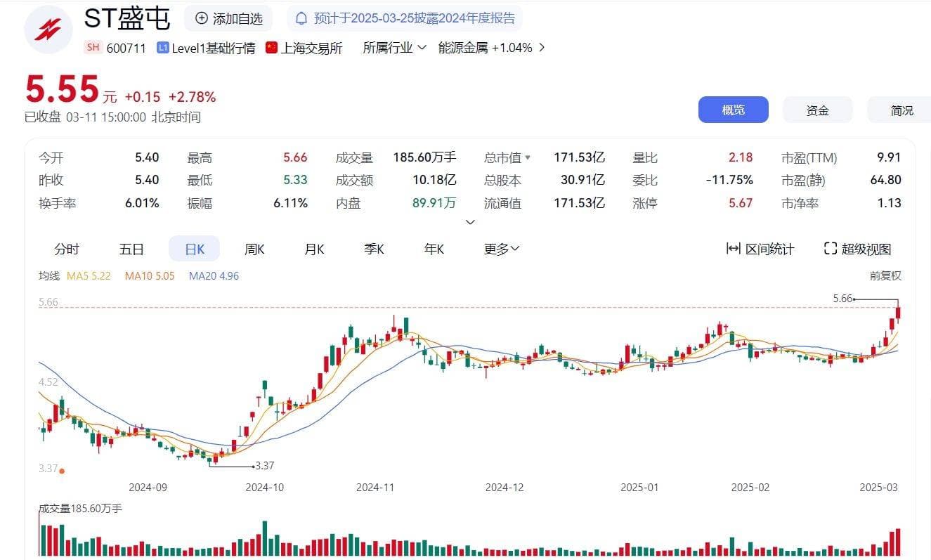Click the 量比 value 2.18

[741, 157]
